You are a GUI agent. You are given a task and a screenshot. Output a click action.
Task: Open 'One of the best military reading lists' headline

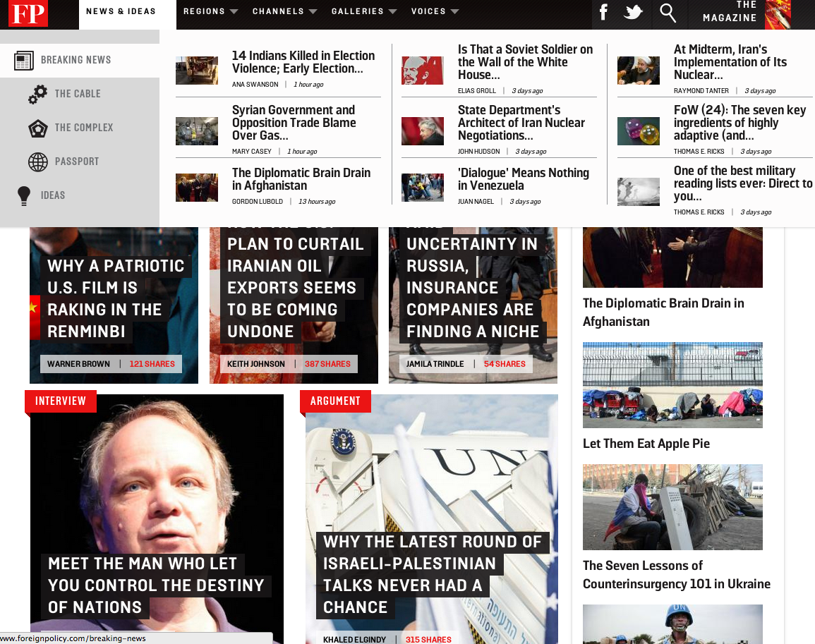click(x=743, y=183)
